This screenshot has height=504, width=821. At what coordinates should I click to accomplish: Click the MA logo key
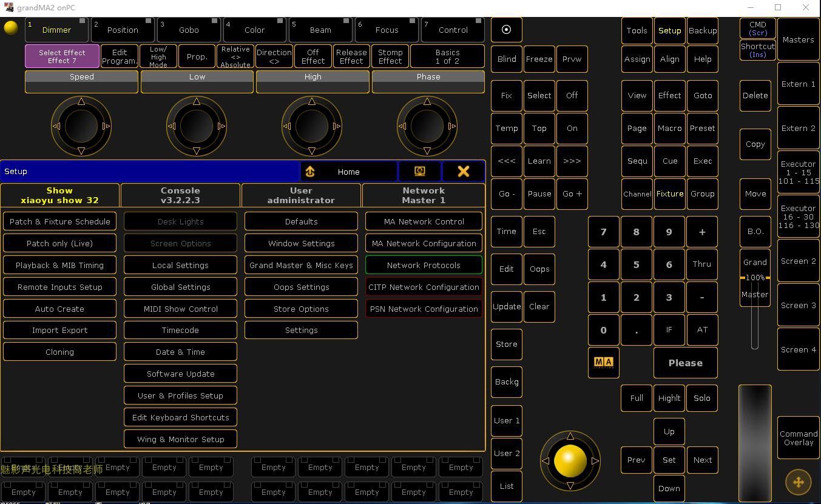603,362
